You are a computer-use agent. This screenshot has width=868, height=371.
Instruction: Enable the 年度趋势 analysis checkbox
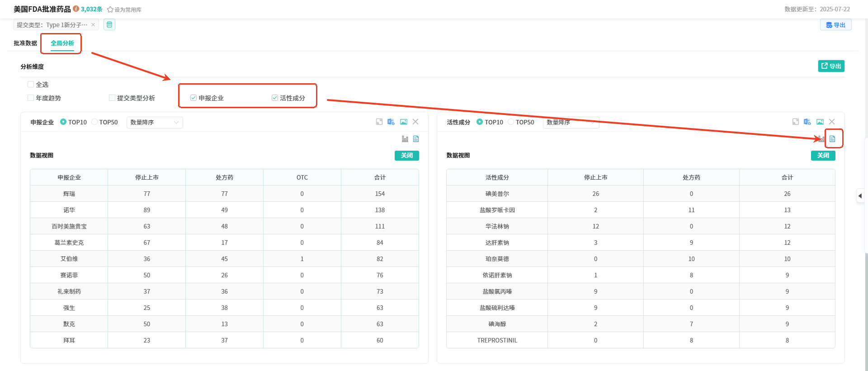pyautogui.click(x=31, y=98)
